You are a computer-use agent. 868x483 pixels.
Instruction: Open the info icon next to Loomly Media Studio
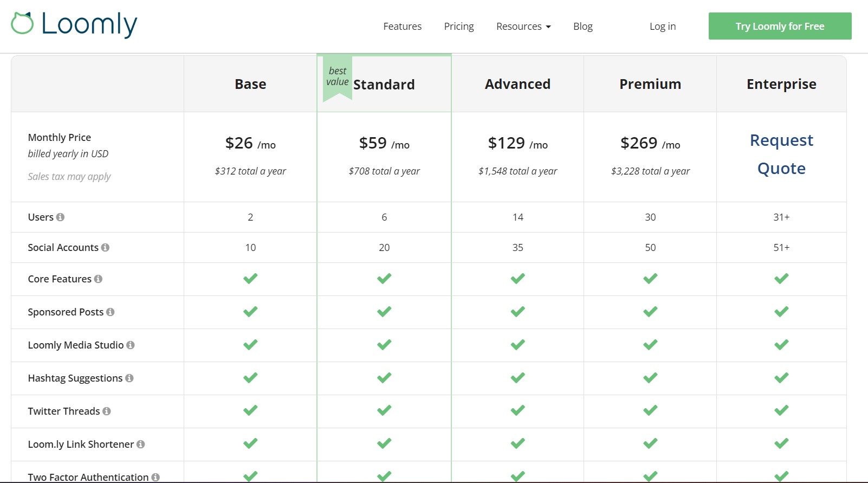[131, 345]
